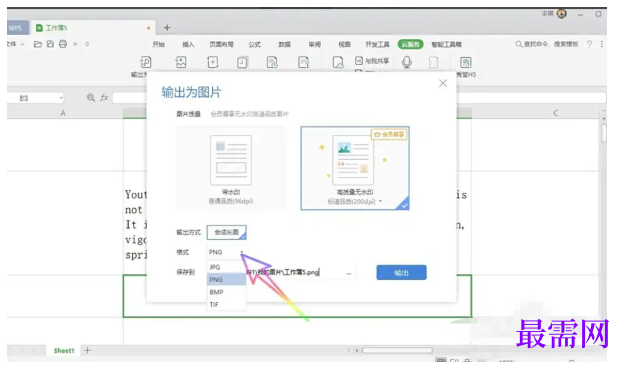Click the 秀堂H5 ribbon icon
Image resolution: width=628 pixels, height=365 pixels.
point(465,62)
